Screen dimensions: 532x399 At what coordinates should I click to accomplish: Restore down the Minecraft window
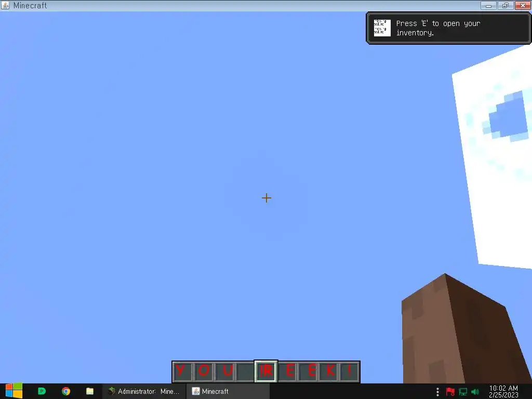[506, 5]
